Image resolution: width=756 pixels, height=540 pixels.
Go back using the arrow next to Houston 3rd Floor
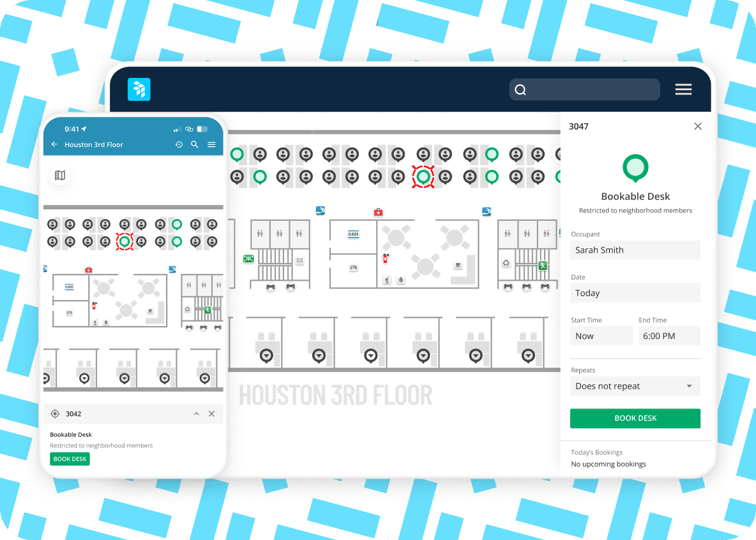pyautogui.click(x=54, y=145)
